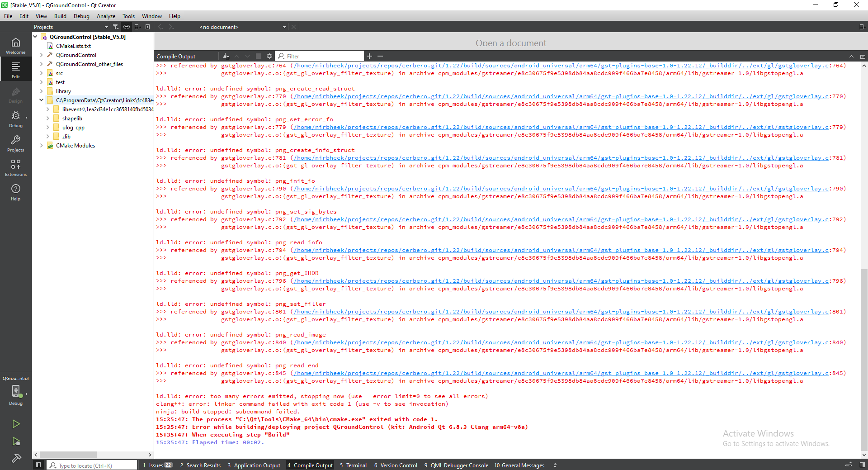Screen dimensions: 868x470
Task: Open the Extensions mode
Action: (16, 167)
